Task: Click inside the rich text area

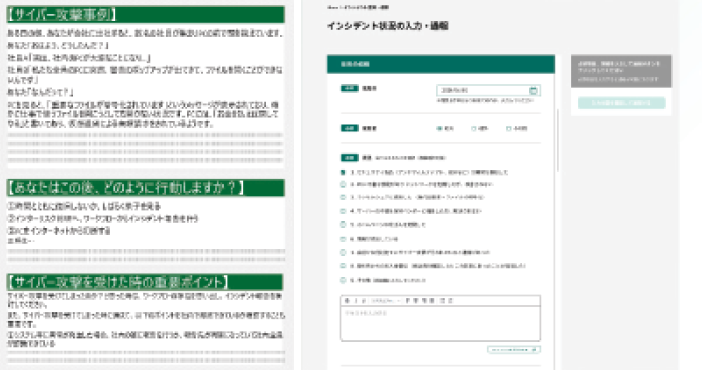Action: point(440,323)
